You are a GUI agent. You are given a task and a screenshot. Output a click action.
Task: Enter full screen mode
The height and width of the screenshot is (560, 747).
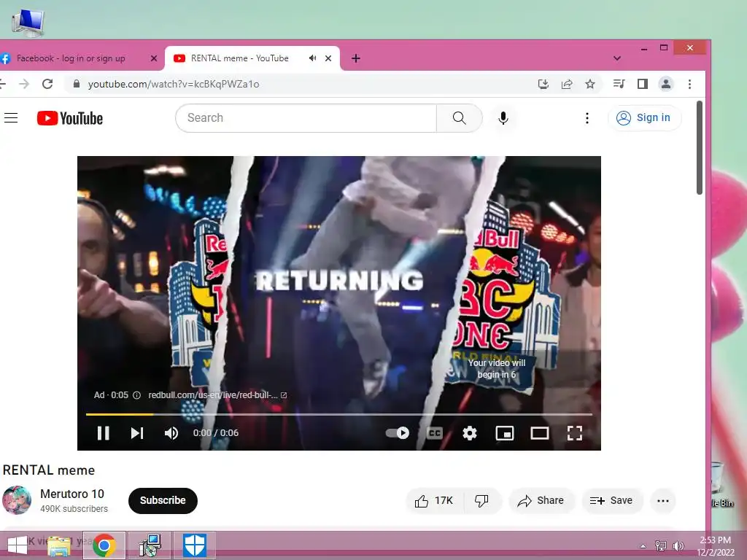tap(575, 433)
